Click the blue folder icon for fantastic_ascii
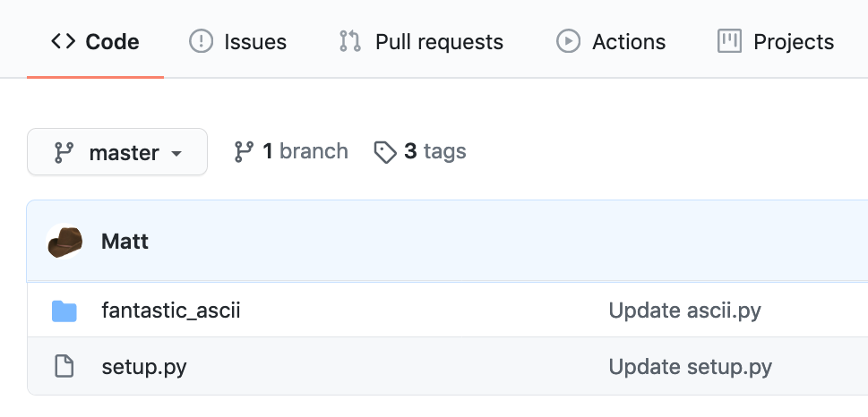This screenshot has height=417, width=868. click(64, 311)
